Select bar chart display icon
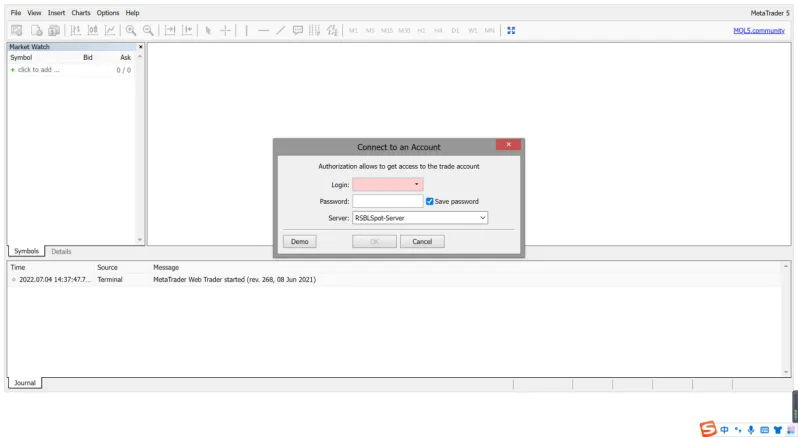The width and height of the screenshot is (798, 438). click(x=75, y=31)
